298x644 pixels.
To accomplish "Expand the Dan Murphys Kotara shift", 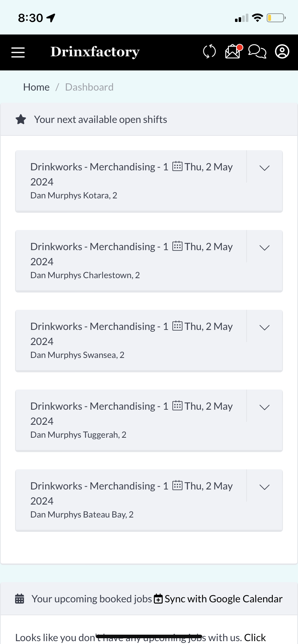I will coord(265,168).
